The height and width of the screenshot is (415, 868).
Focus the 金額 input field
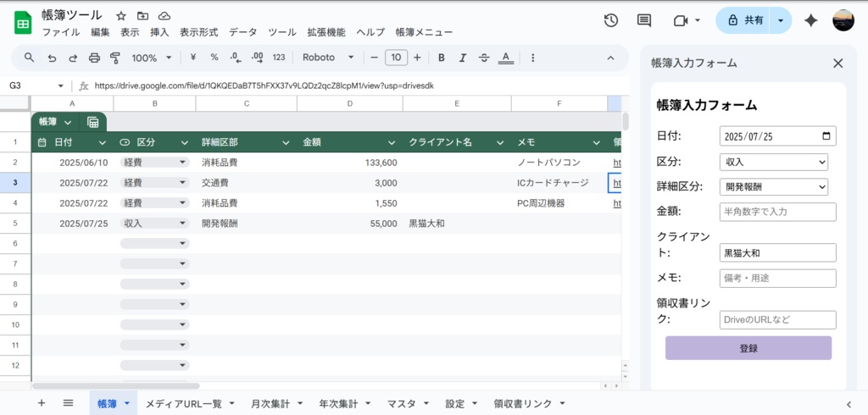778,212
